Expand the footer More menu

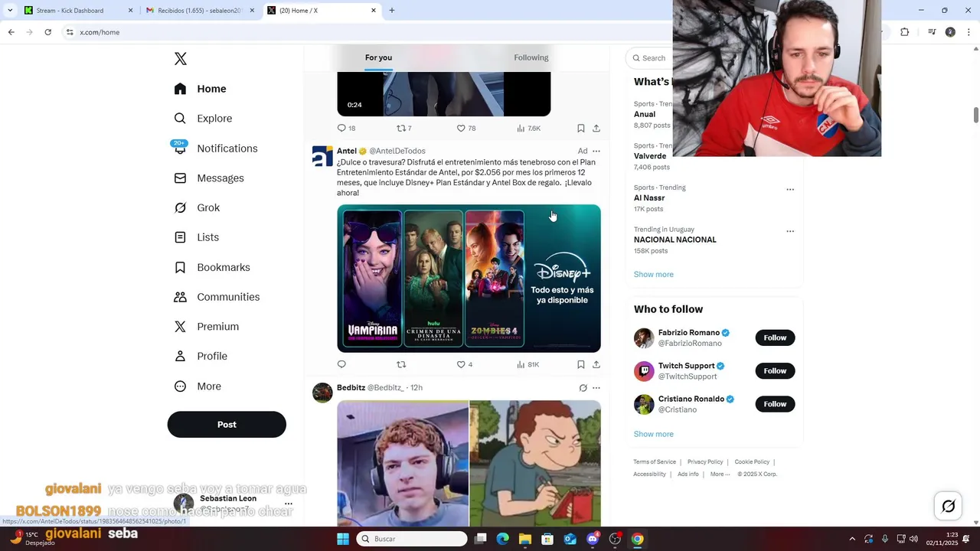coord(720,474)
